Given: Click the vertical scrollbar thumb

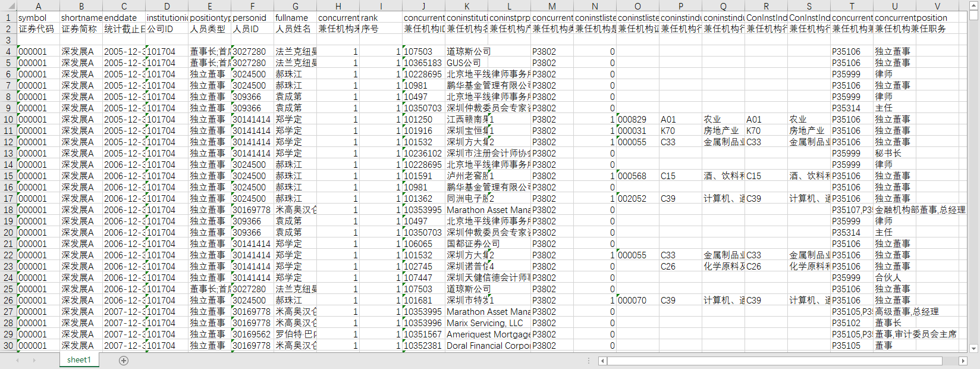Looking at the screenshot, I should [x=973, y=15].
